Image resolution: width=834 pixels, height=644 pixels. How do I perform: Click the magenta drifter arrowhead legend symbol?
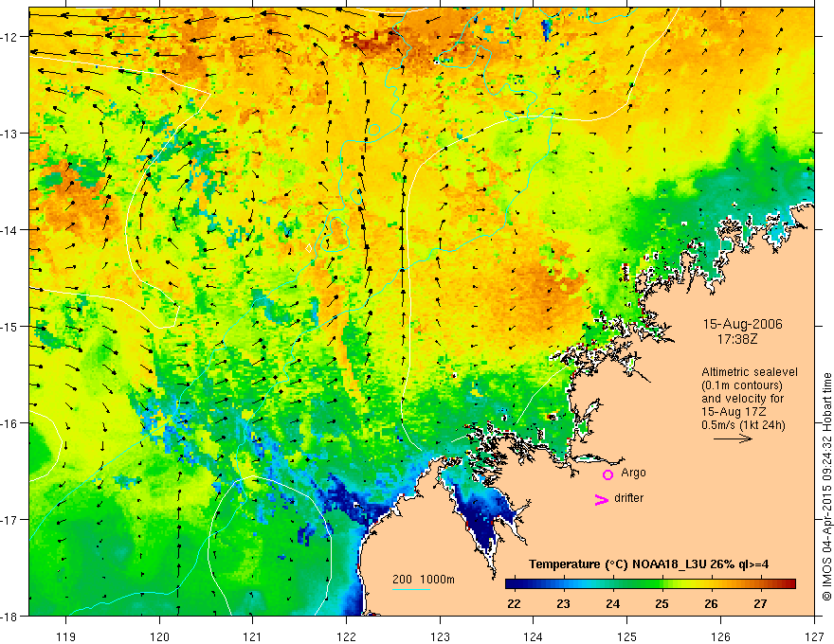tap(602, 499)
